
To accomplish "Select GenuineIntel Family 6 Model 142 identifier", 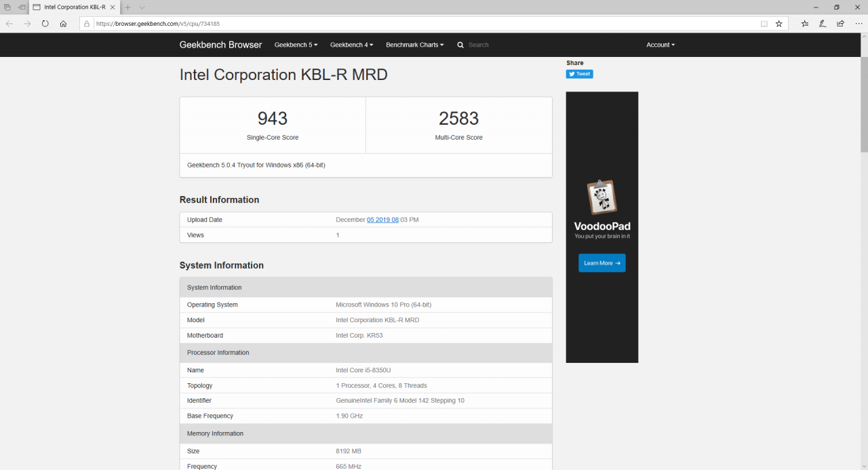I will click(400, 401).
